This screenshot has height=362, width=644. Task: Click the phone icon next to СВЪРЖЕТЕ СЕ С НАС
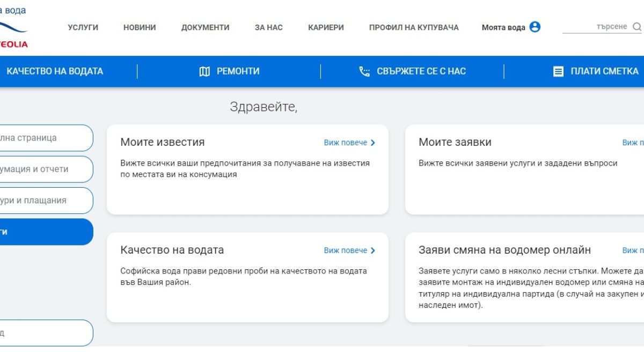[x=364, y=71]
